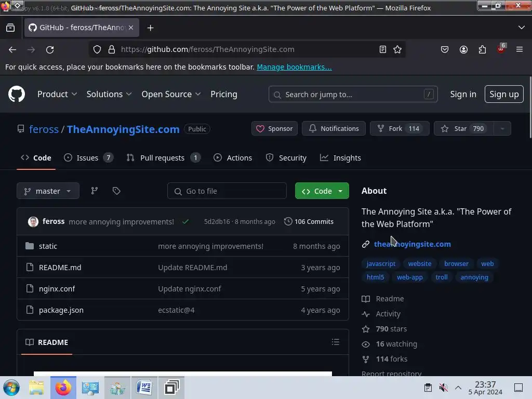Open package.json file
The width and height of the screenshot is (532, 399).
61,310
